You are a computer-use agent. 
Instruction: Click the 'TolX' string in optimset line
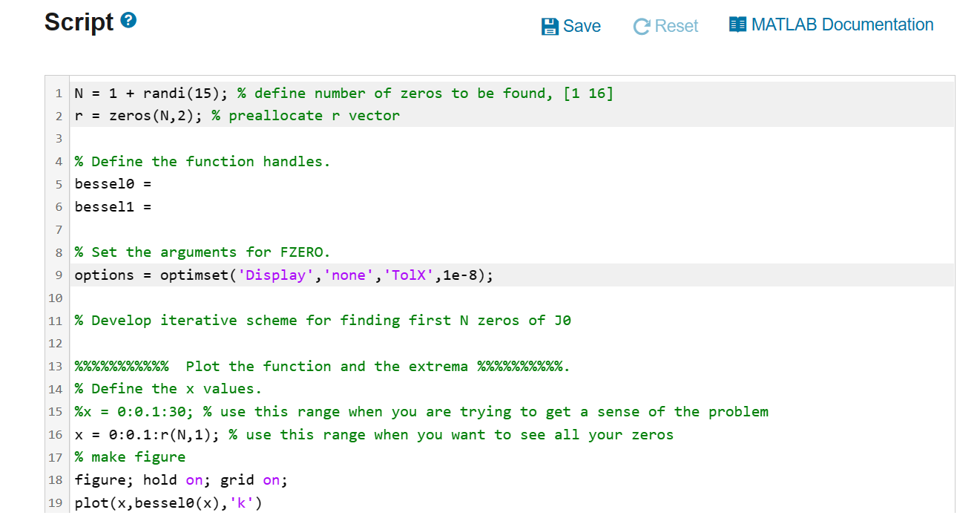tap(410, 275)
